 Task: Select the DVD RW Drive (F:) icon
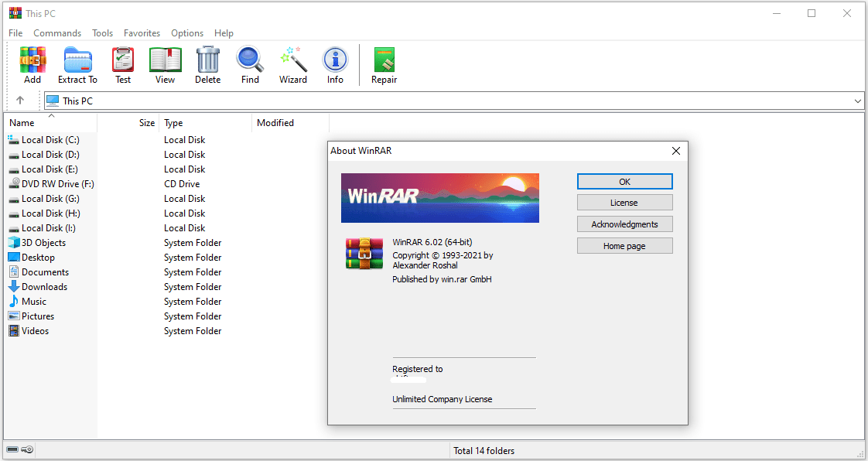coord(13,184)
